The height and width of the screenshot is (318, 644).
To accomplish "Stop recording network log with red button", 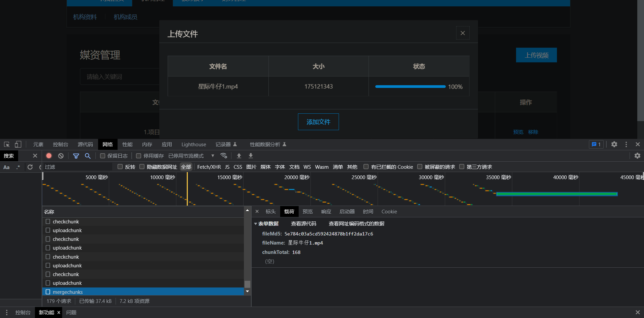I will pyautogui.click(x=49, y=156).
